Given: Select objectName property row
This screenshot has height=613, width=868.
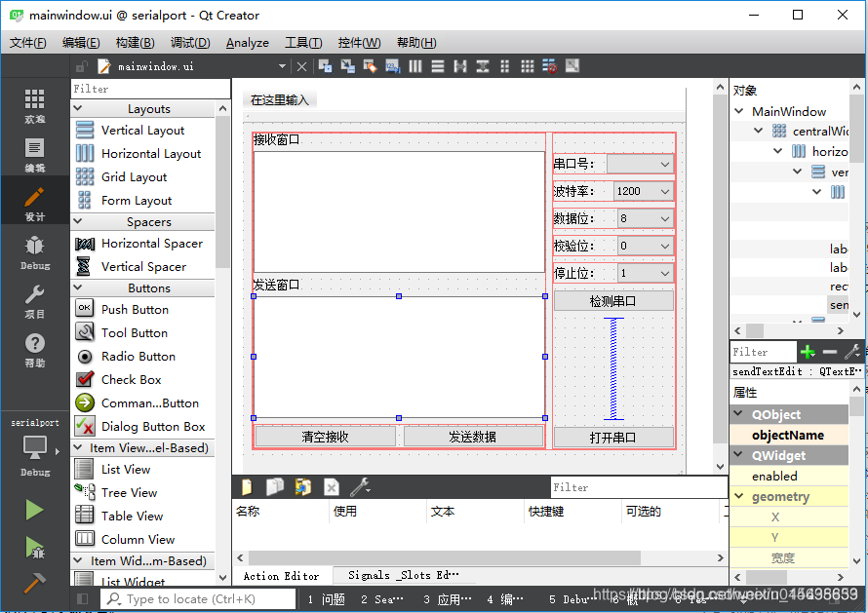Looking at the screenshot, I should (x=789, y=435).
